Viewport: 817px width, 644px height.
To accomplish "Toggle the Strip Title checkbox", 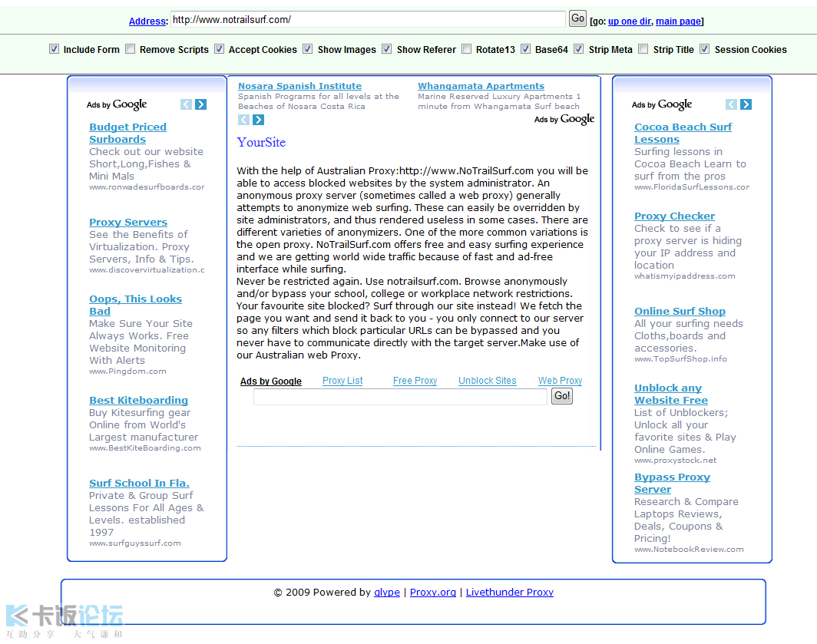I will click(x=643, y=49).
